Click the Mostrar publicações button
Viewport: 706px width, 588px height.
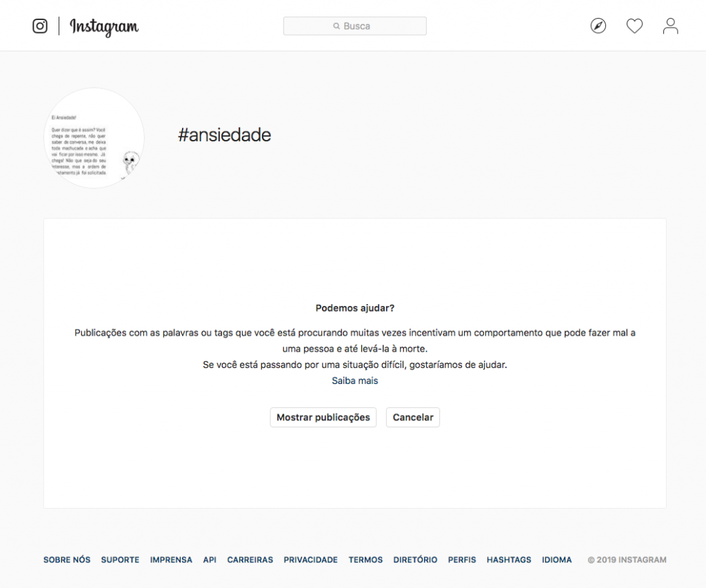pyautogui.click(x=323, y=417)
